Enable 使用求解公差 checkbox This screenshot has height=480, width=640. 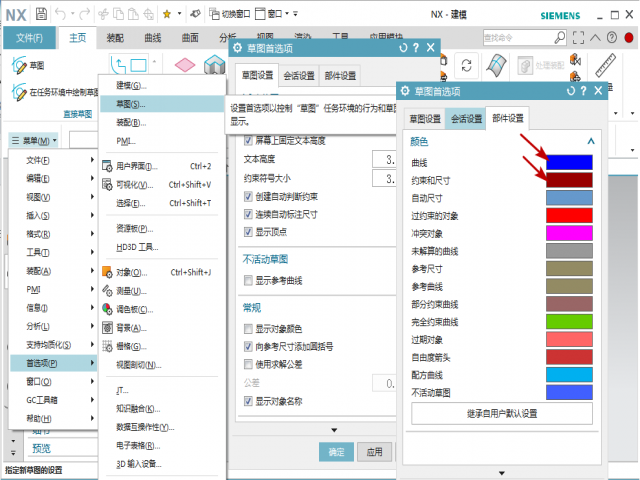coord(248,364)
